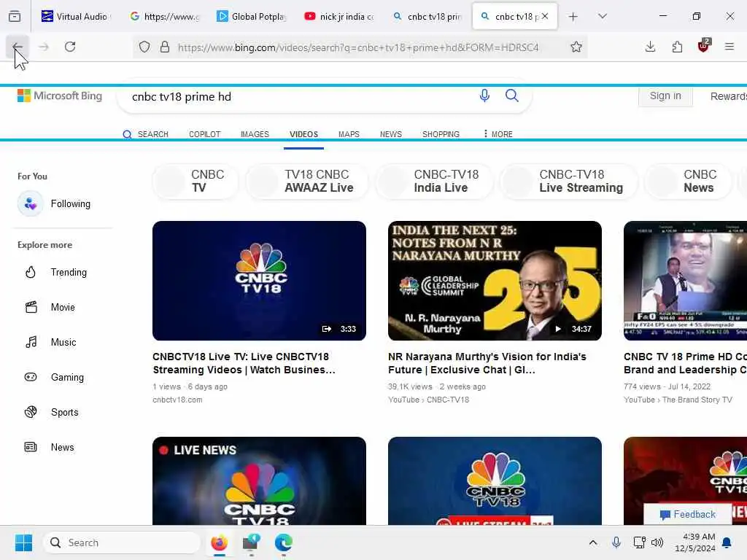The width and height of the screenshot is (747, 560).
Task: Select the VIDEOS tab
Action: click(x=304, y=134)
